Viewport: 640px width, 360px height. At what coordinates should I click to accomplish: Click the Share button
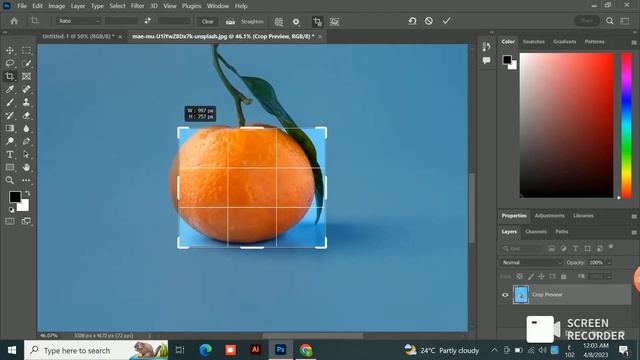(x=587, y=21)
